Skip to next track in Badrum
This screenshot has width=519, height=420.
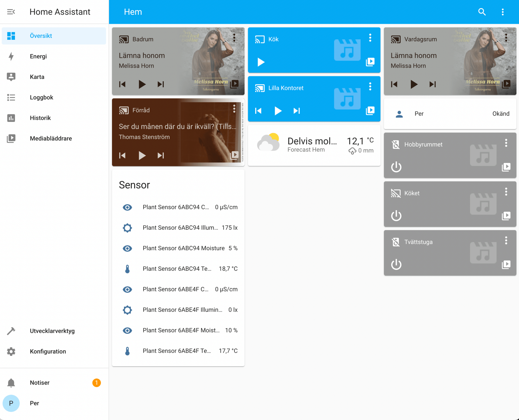pos(161,84)
